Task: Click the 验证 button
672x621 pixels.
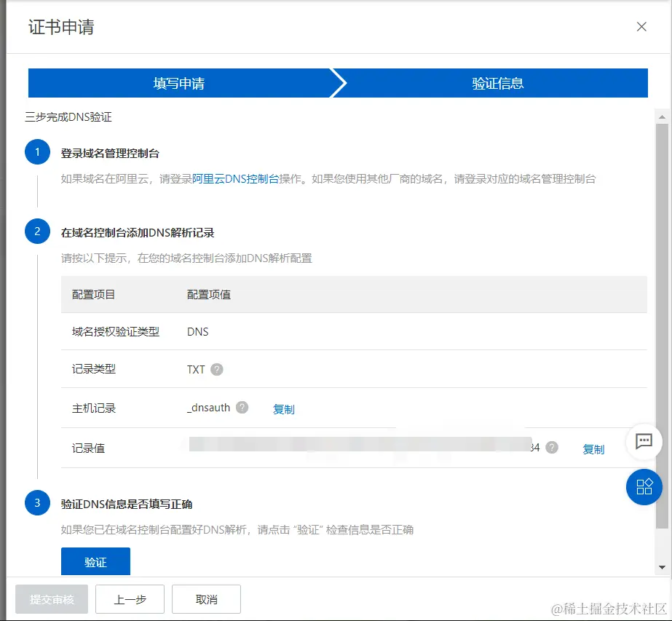Action: (x=95, y=561)
